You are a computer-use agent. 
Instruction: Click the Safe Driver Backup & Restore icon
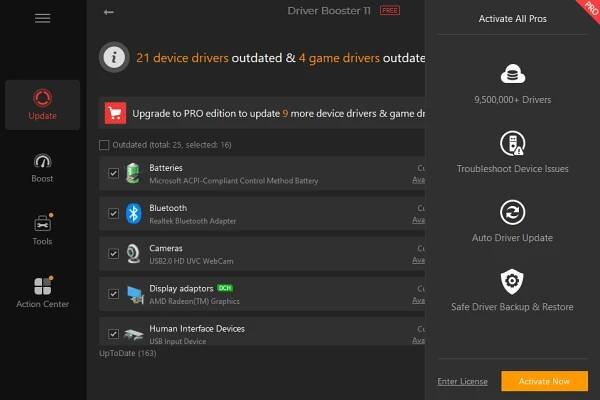point(512,282)
